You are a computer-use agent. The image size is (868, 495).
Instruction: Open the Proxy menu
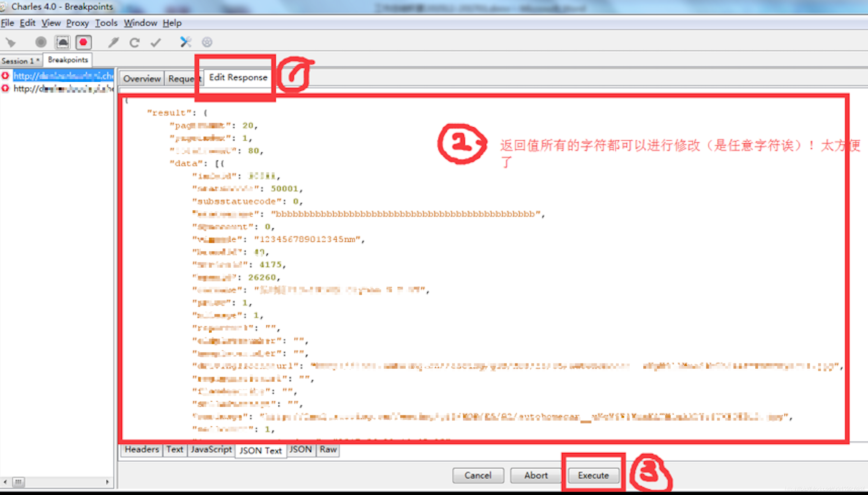pyautogui.click(x=77, y=23)
